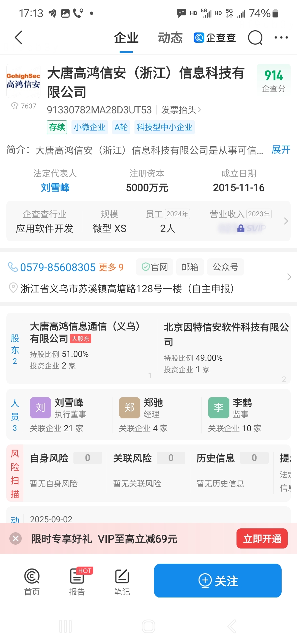Tap credit code 91330782MA28D3UT53
297x644 pixels.
click(99, 110)
